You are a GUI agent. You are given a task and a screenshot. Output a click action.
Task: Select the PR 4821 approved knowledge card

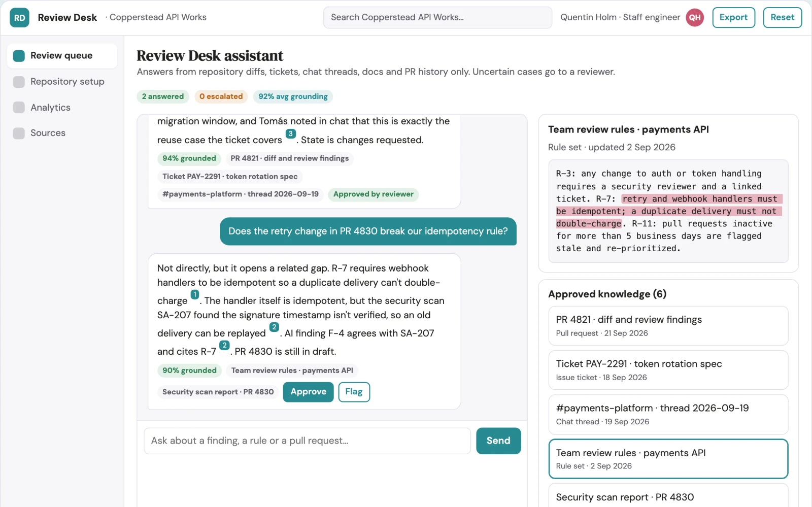(668, 326)
